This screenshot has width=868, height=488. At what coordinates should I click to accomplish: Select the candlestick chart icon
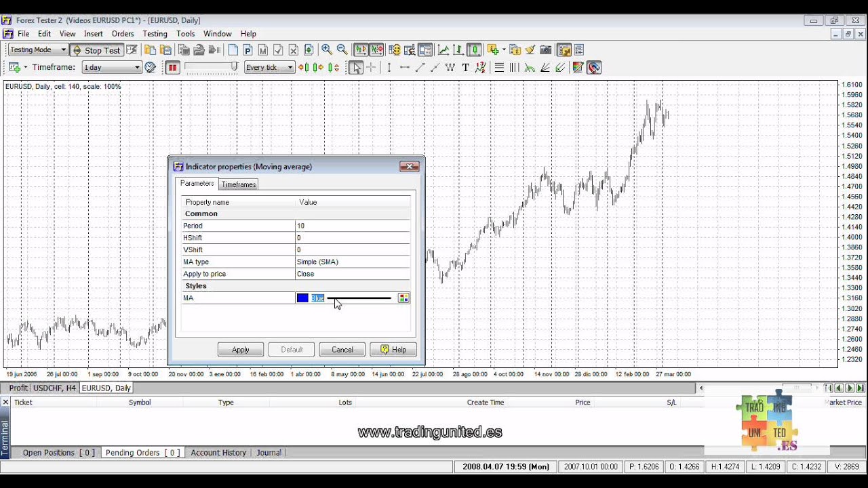click(x=474, y=49)
